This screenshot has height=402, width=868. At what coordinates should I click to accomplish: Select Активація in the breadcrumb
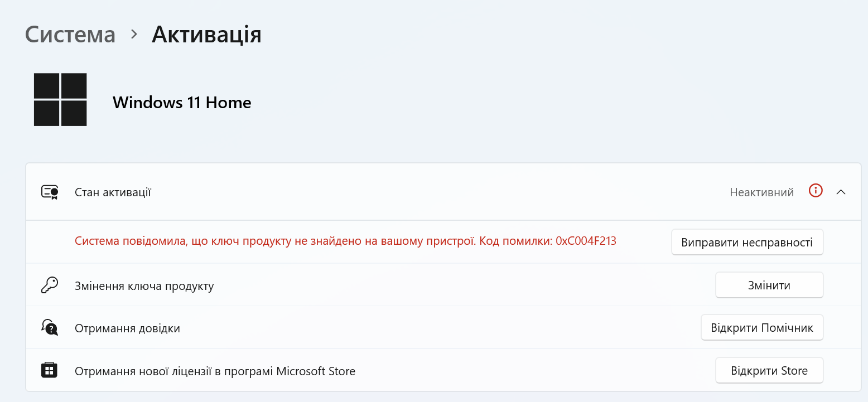pyautogui.click(x=206, y=35)
